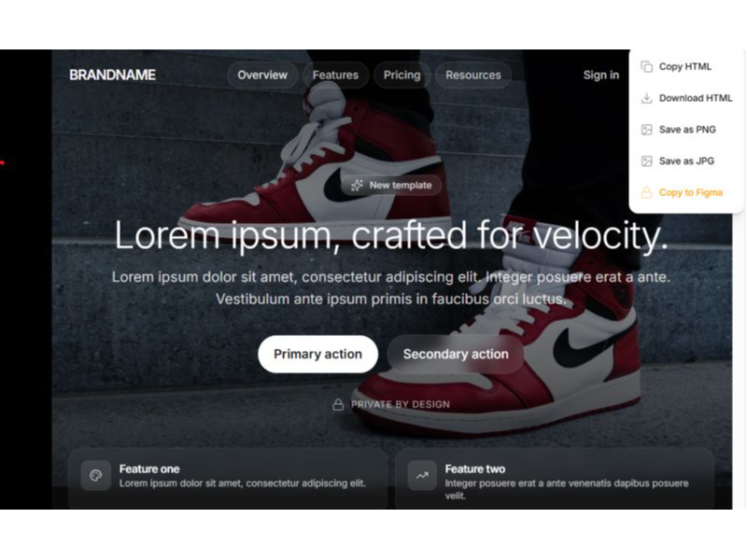747x560 pixels.
Task: Click the trending arrow icon for Feature two
Action: click(422, 475)
